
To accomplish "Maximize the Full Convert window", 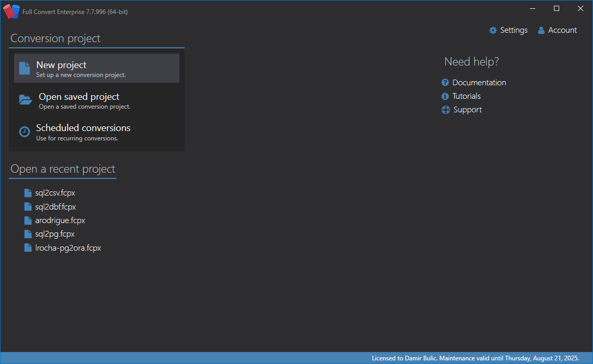I will pyautogui.click(x=557, y=8).
